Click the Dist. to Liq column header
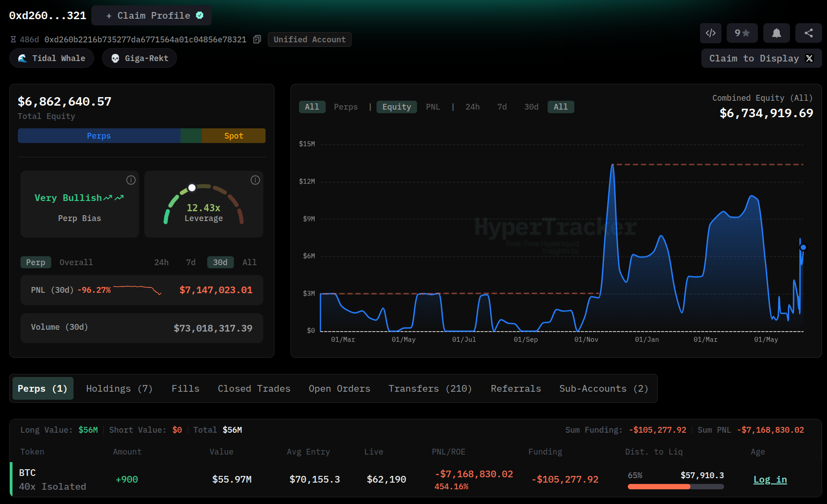 point(654,452)
